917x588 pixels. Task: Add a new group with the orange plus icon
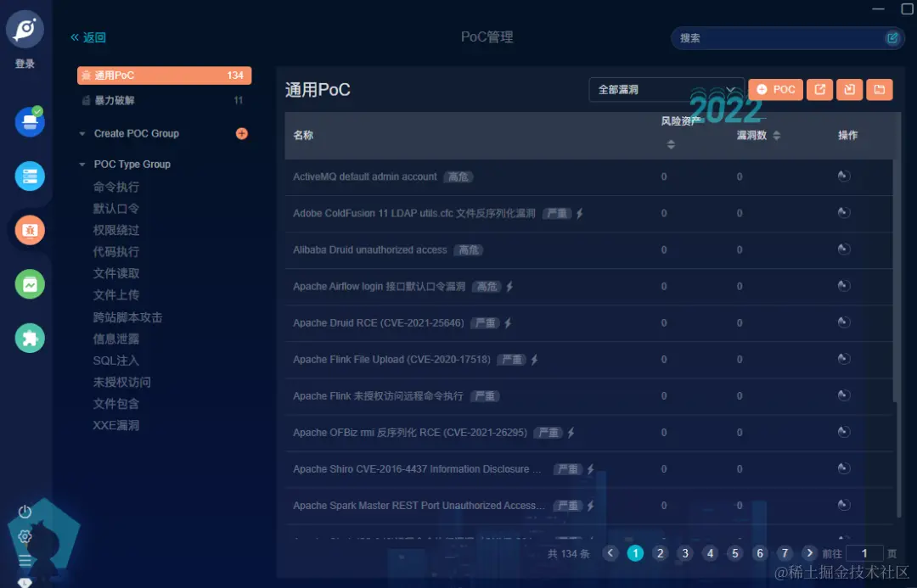[241, 133]
